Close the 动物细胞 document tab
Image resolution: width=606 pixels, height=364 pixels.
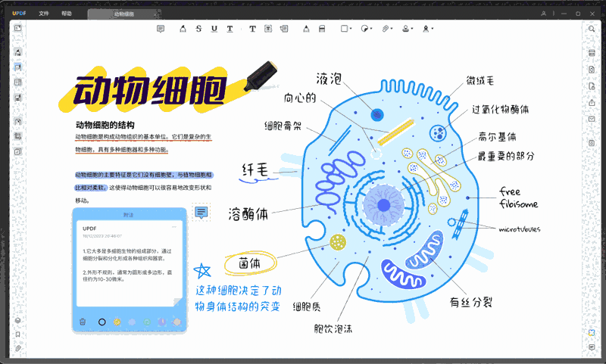(x=155, y=14)
